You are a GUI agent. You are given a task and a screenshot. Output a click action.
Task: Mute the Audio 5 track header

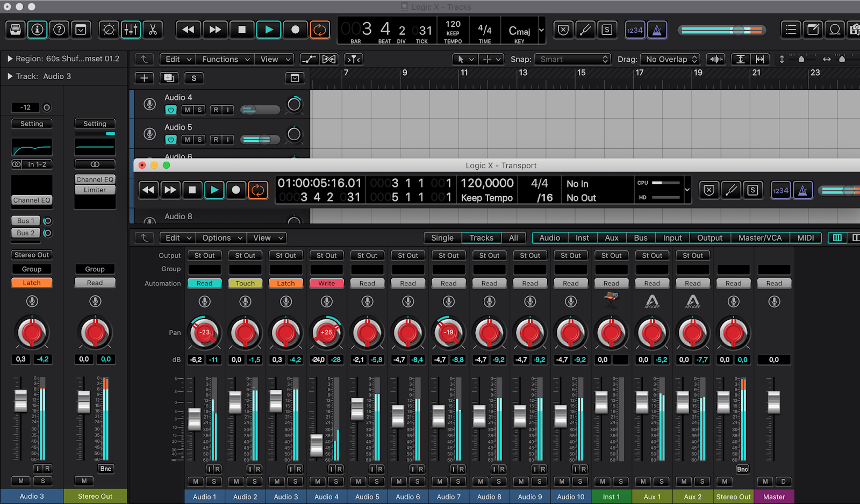coord(187,140)
